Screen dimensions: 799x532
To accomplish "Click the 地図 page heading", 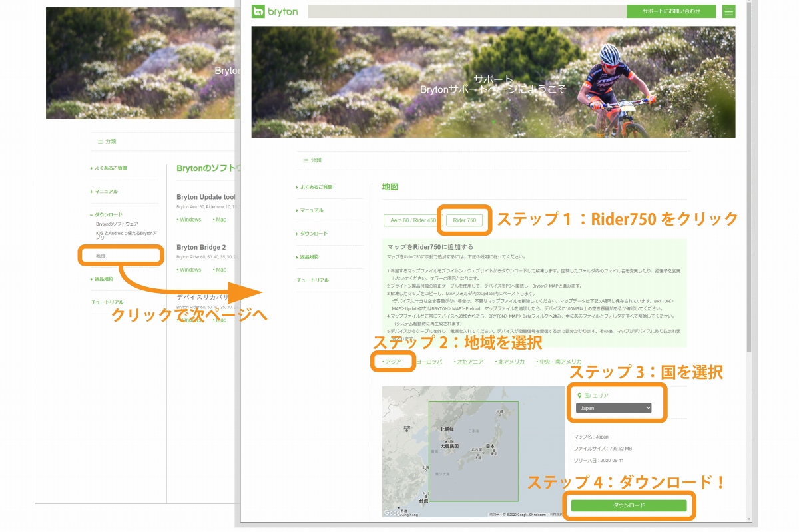I will click(390, 188).
